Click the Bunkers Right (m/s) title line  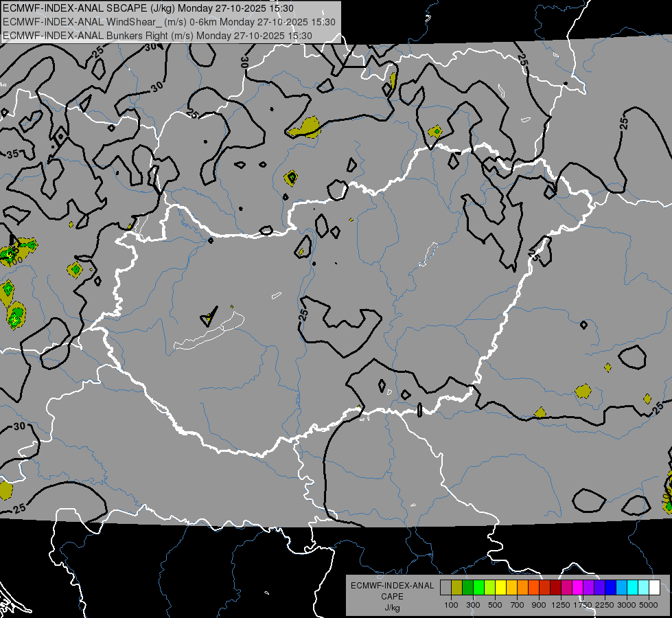157,36
